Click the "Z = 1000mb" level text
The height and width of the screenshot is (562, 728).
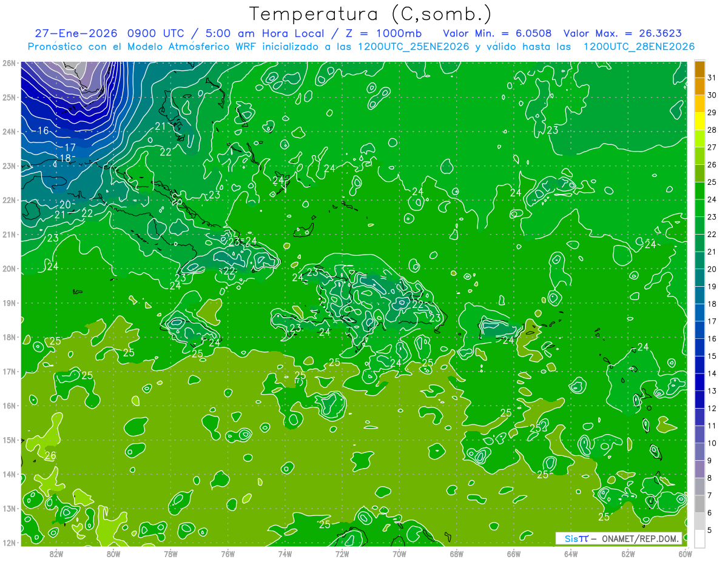pos(380,33)
